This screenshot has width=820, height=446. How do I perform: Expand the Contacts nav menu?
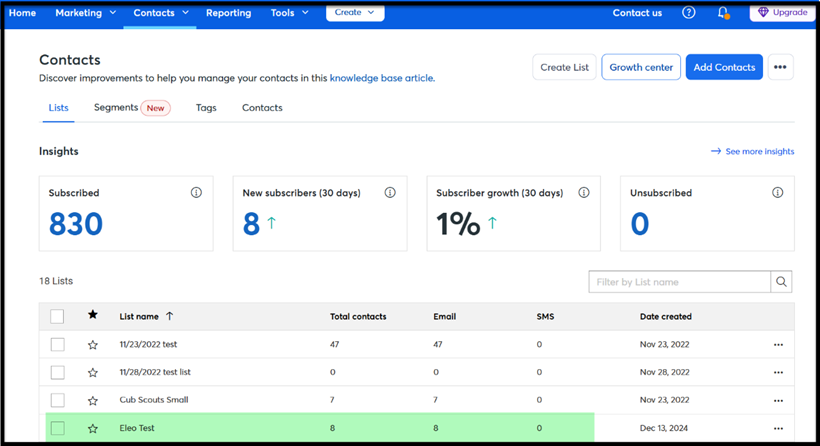[161, 13]
